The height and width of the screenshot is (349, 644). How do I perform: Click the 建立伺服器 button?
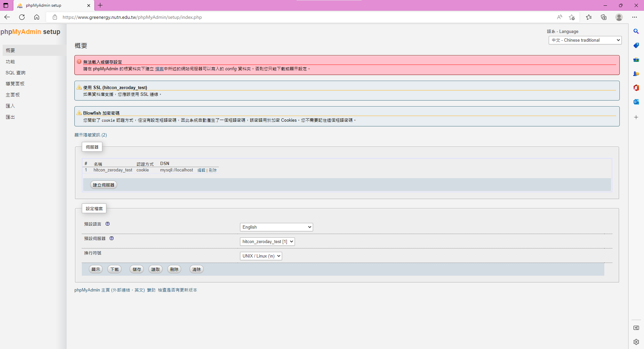pos(104,185)
